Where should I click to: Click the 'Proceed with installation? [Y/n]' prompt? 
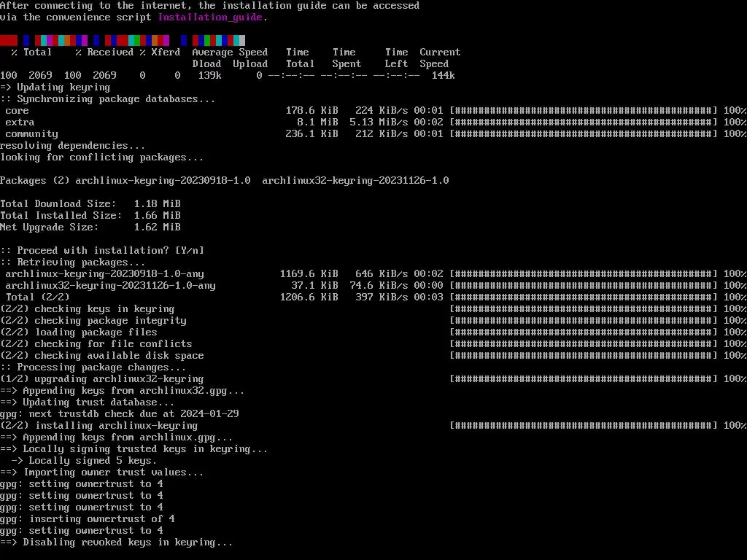click(102, 251)
